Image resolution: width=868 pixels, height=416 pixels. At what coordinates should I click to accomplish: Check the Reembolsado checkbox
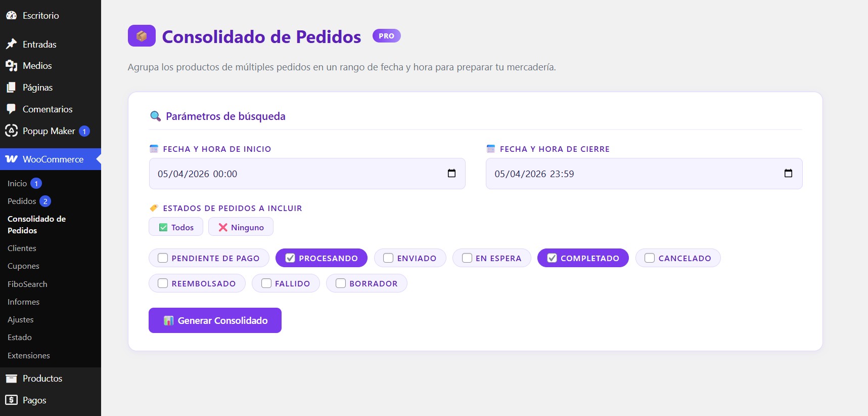163,283
